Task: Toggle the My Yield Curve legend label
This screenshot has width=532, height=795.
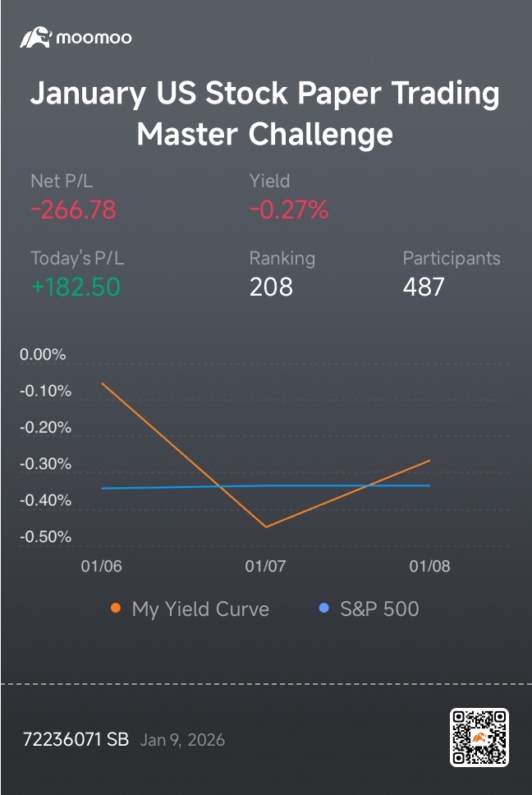Action: click(x=200, y=609)
